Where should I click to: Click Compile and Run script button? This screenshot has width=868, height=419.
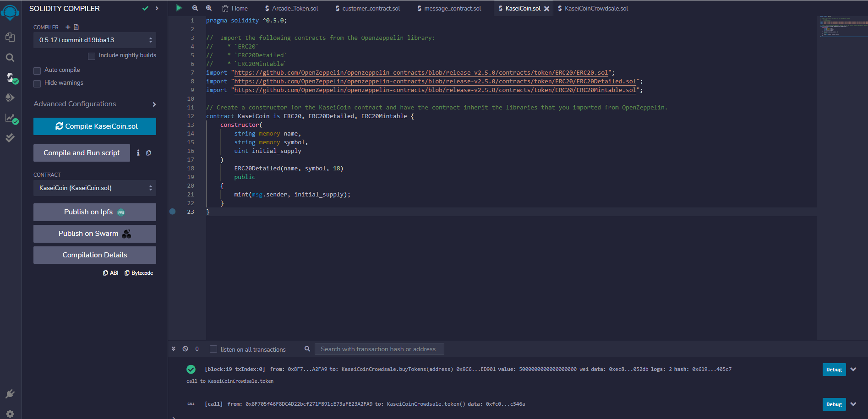(x=82, y=153)
